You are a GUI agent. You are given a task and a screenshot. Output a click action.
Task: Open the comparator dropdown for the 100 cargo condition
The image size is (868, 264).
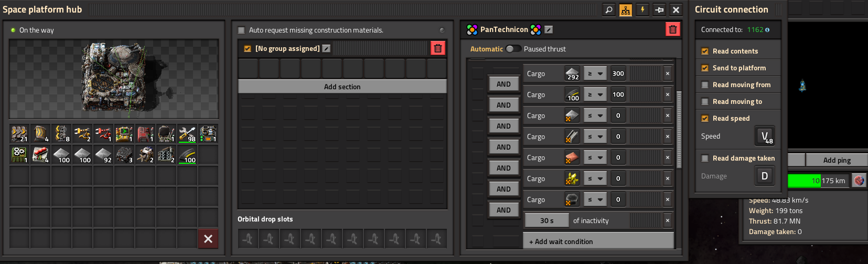pyautogui.click(x=595, y=95)
